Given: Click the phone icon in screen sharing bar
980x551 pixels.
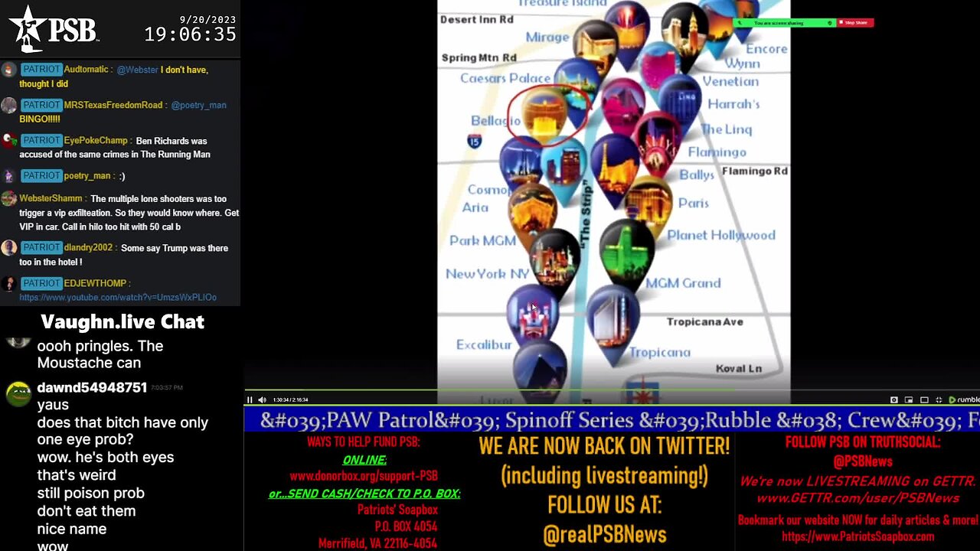Looking at the screenshot, I should tap(739, 23).
